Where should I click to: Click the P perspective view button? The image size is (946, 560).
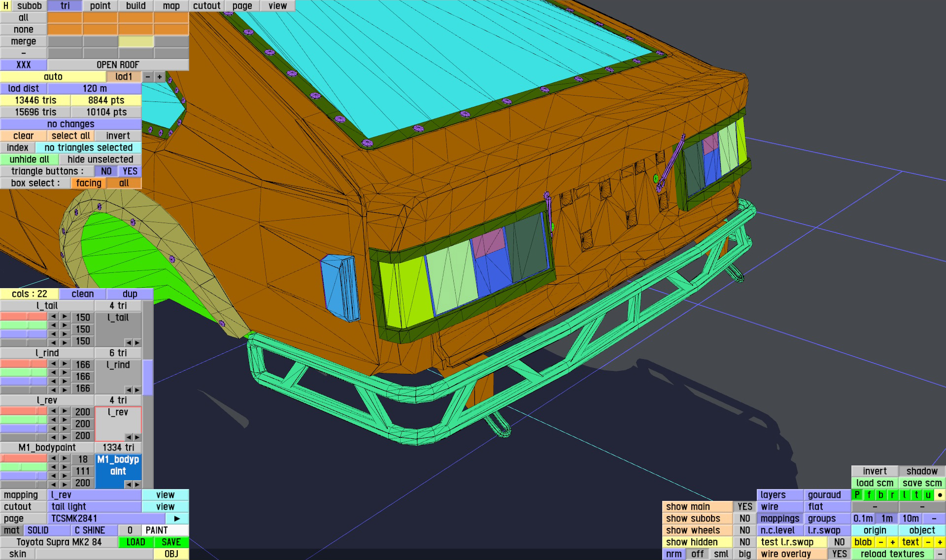pyautogui.click(x=857, y=495)
